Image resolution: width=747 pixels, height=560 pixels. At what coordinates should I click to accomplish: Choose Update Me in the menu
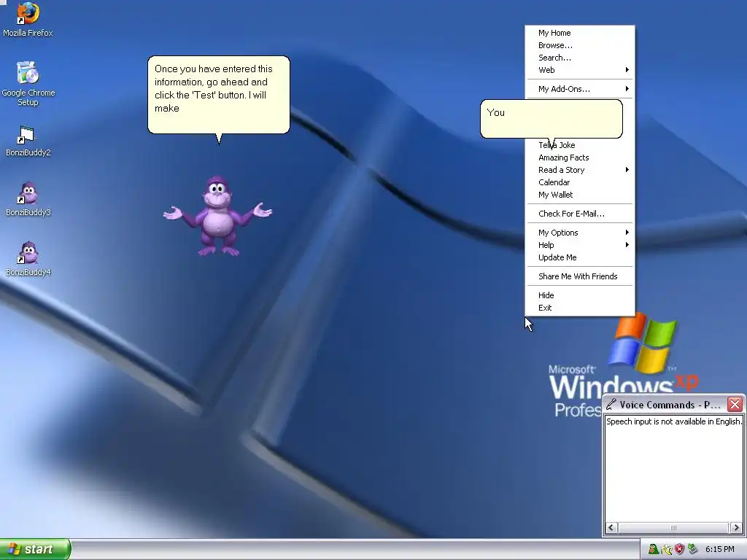580,257
